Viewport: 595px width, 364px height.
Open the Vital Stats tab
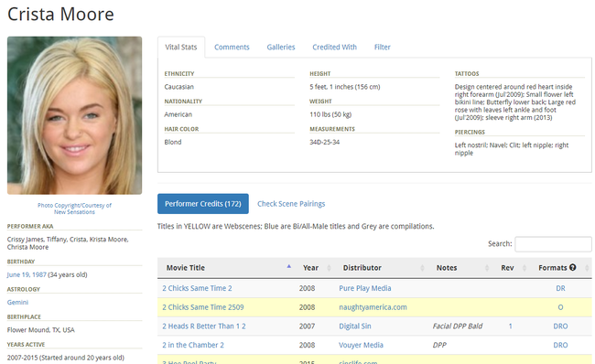(181, 47)
